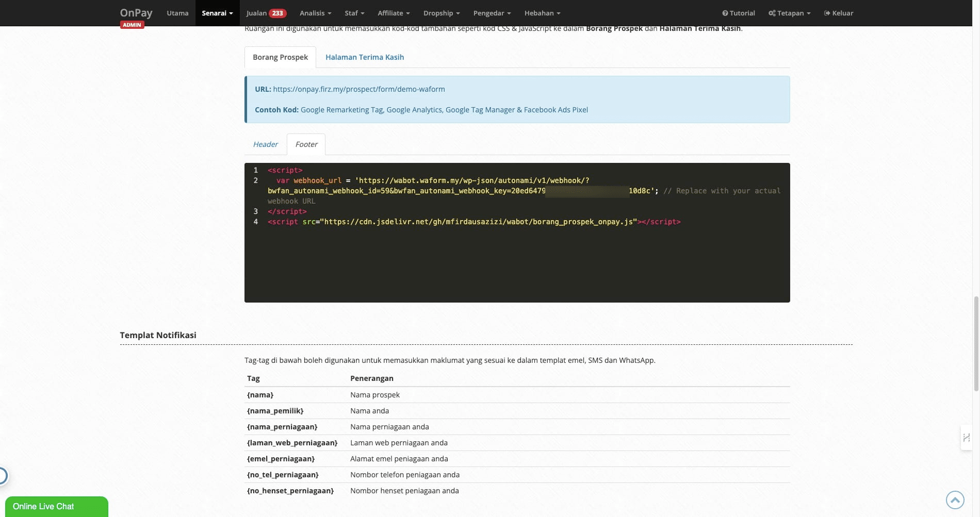Open the Jualan page link
Screen dimensions: 980x517
(256, 13)
